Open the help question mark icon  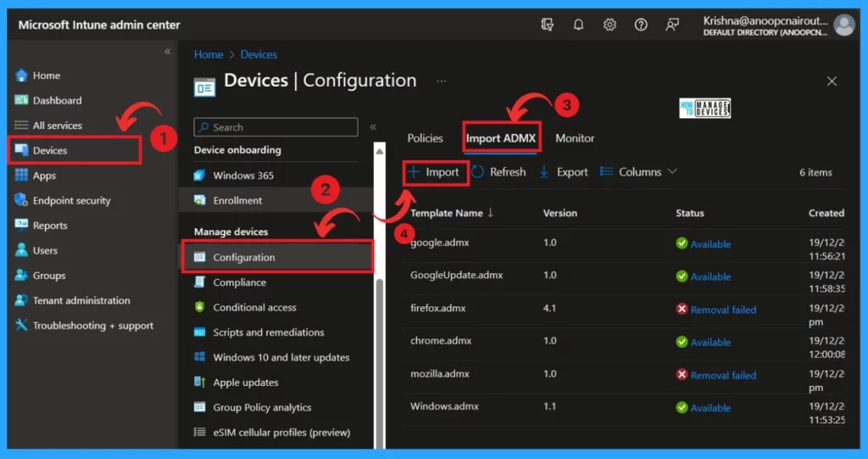click(x=641, y=25)
